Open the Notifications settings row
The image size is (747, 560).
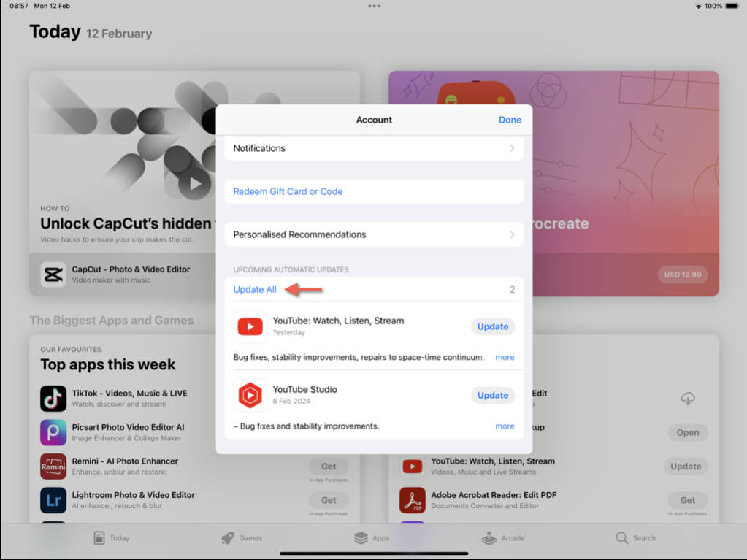(374, 148)
